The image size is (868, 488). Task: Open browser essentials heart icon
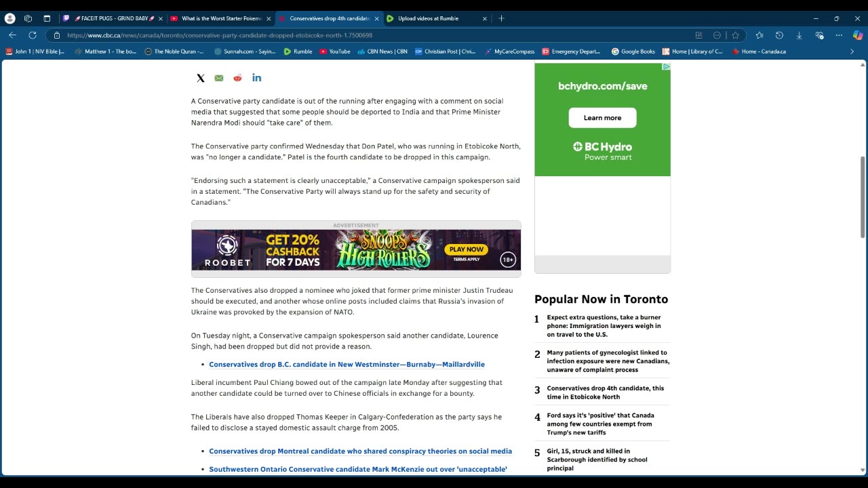coord(819,35)
